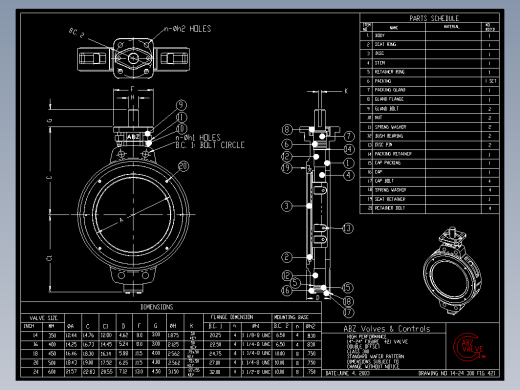This screenshot has width=520, height=390.
Task: Click the '22.83' C dimension cell
Action: tap(88, 372)
